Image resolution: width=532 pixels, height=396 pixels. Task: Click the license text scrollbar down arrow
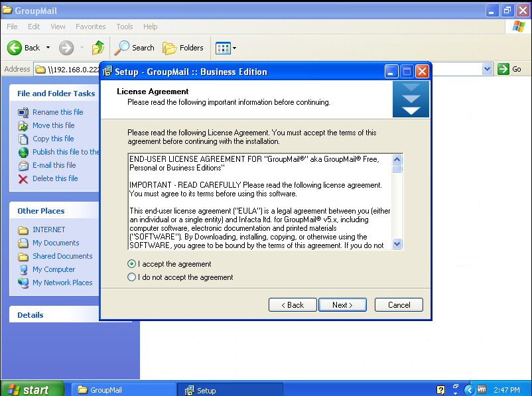coord(397,243)
